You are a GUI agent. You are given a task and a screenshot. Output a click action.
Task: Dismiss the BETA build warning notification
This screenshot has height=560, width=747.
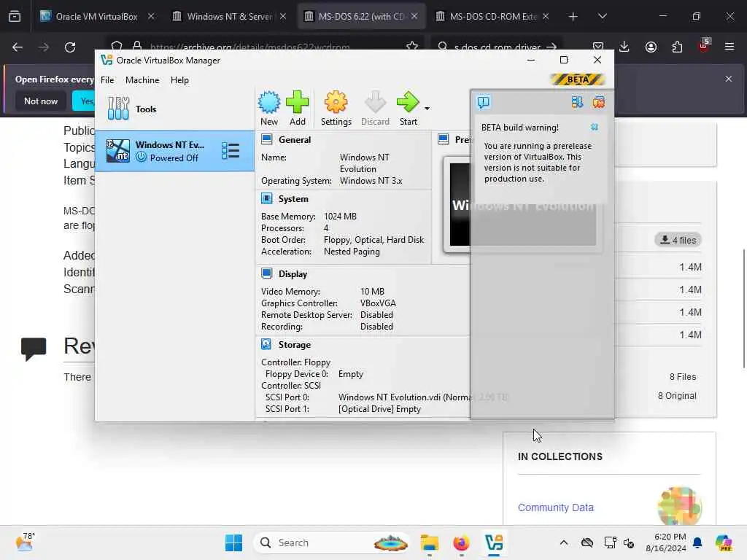pos(595,127)
